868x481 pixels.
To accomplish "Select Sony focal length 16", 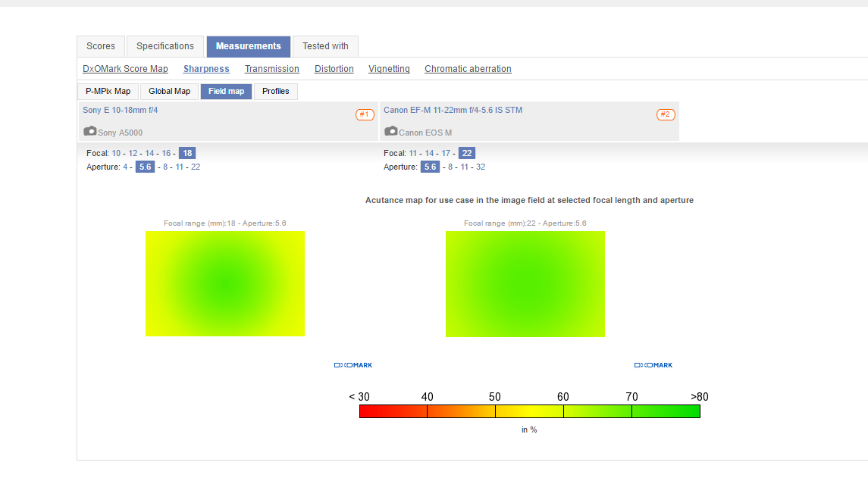I will 166,153.
